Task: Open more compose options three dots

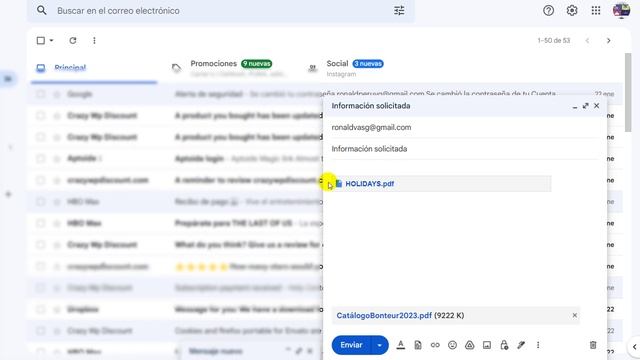Action: (x=538, y=345)
